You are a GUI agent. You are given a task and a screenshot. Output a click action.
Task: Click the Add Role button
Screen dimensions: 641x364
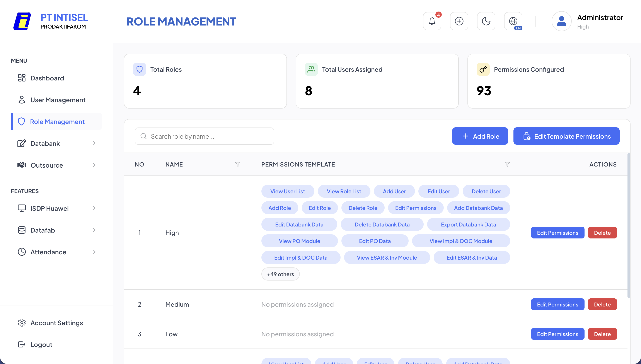(480, 136)
